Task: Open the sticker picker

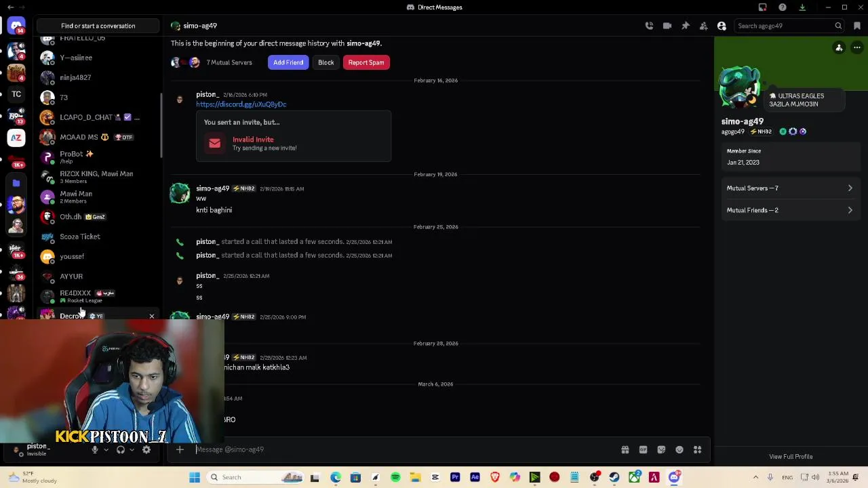Action: (x=661, y=449)
